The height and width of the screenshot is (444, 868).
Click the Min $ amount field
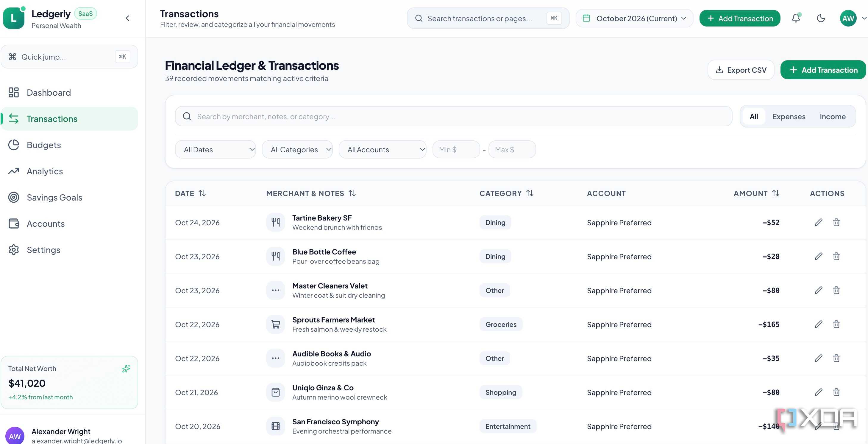click(x=456, y=150)
